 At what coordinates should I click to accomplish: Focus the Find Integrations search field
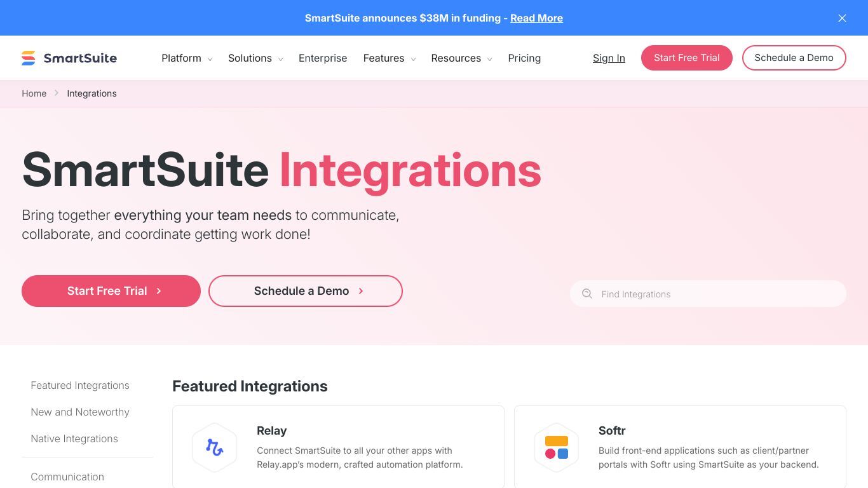coord(708,294)
